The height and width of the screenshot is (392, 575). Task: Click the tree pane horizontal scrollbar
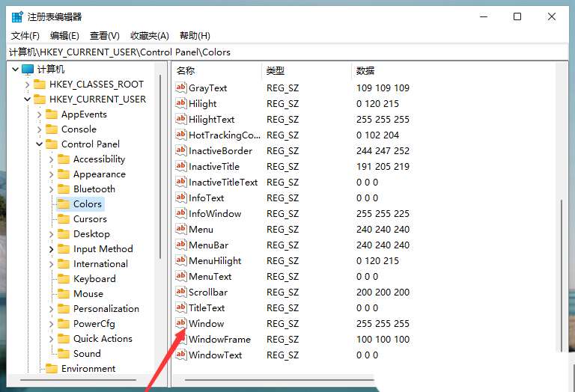[x=78, y=380]
